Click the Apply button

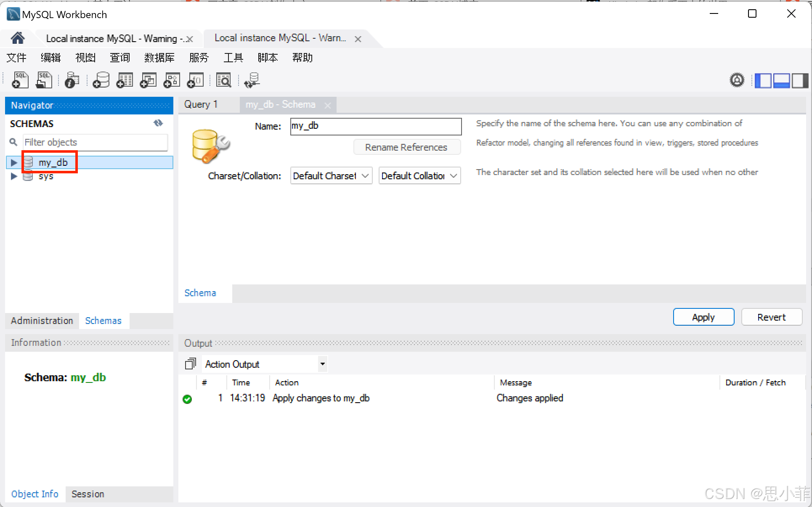click(703, 317)
